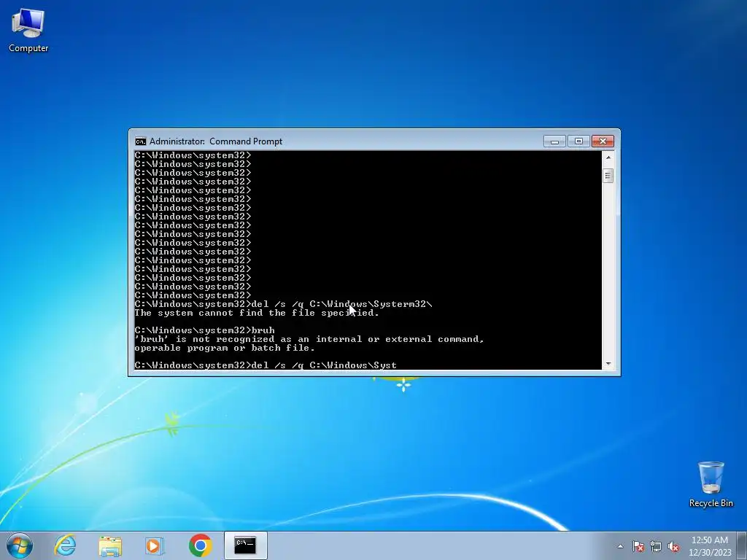747x560 pixels.
Task: Click the scrollbar down arrow in Command Prompt
Action: tap(608, 364)
